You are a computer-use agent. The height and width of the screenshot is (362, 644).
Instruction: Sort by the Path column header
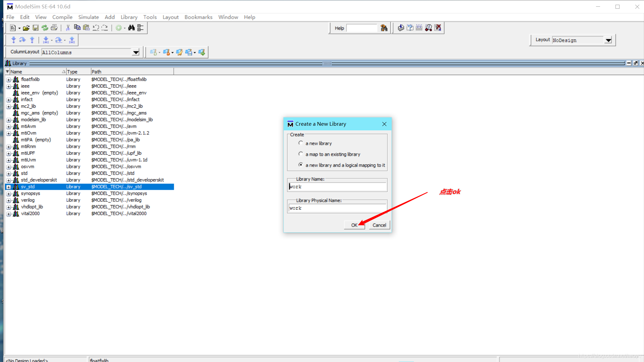pyautogui.click(x=132, y=72)
